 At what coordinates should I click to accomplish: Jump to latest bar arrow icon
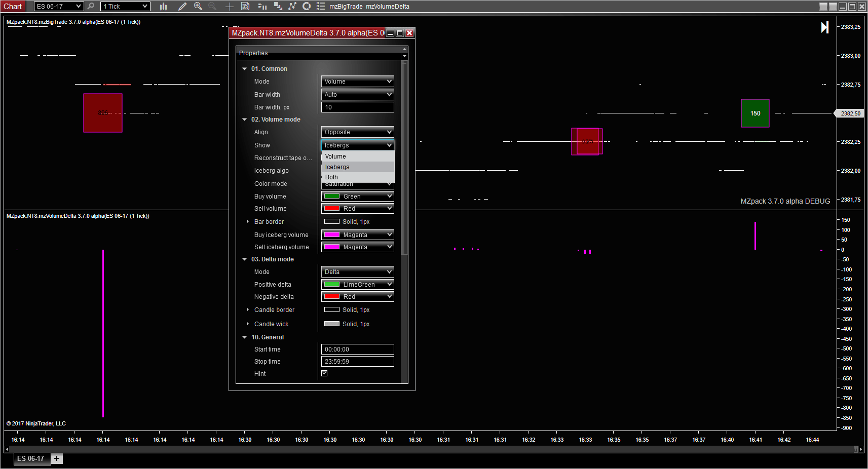point(825,27)
